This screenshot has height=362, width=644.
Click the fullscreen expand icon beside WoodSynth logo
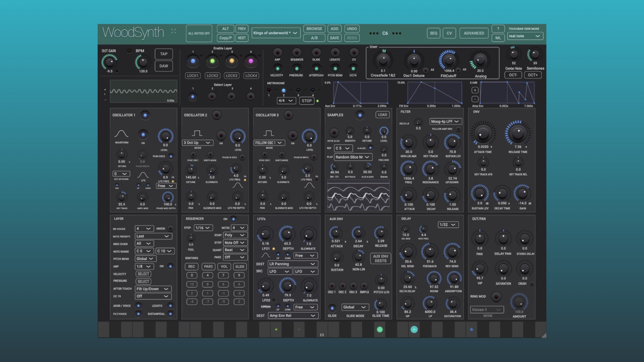tap(173, 31)
